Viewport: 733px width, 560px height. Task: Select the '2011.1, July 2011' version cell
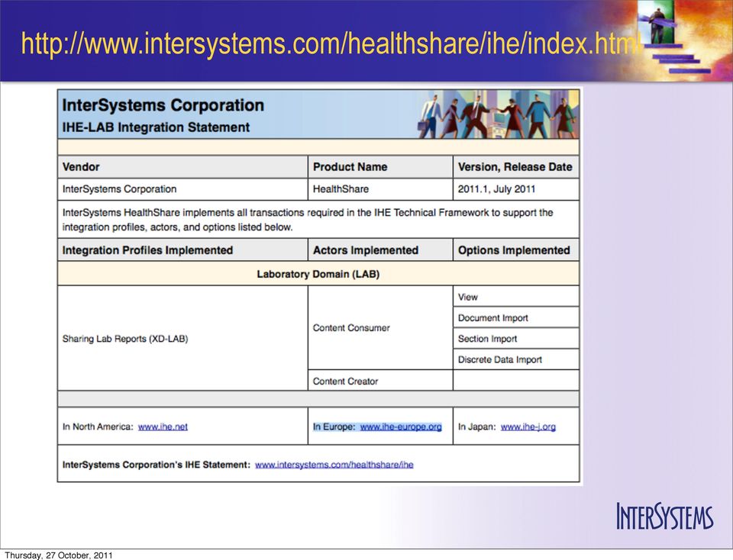click(516, 189)
